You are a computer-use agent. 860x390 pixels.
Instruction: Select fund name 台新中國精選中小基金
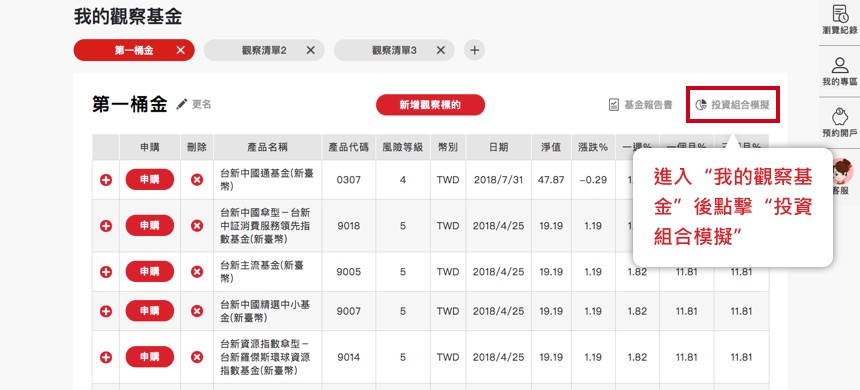pos(265,311)
